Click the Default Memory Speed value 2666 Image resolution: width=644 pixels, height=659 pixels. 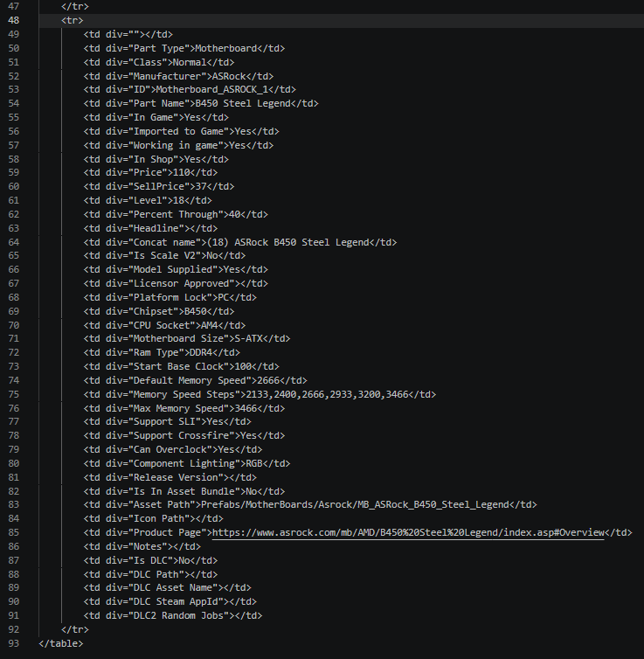pyautogui.click(x=268, y=380)
